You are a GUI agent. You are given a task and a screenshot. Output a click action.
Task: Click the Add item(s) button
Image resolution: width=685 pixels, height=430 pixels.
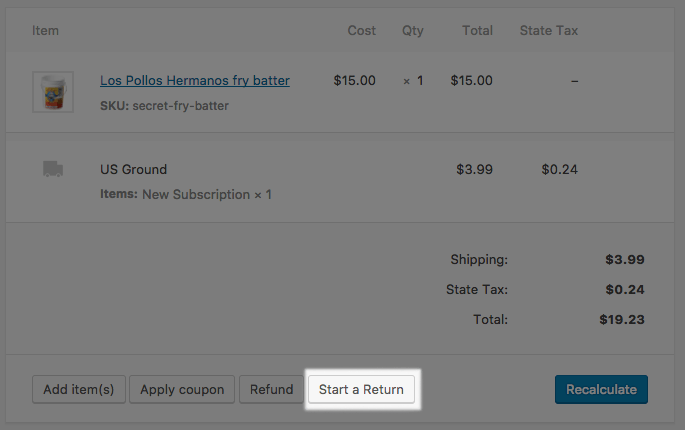pos(79,389)
